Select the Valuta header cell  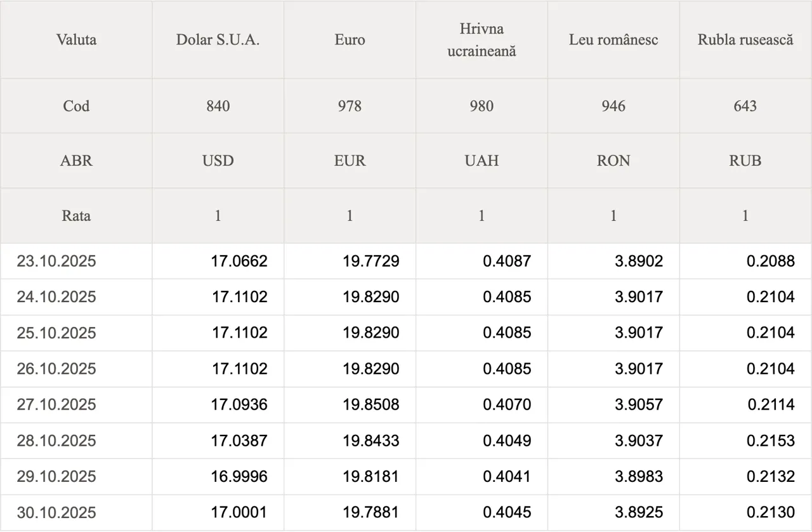(x=76, y=39)
